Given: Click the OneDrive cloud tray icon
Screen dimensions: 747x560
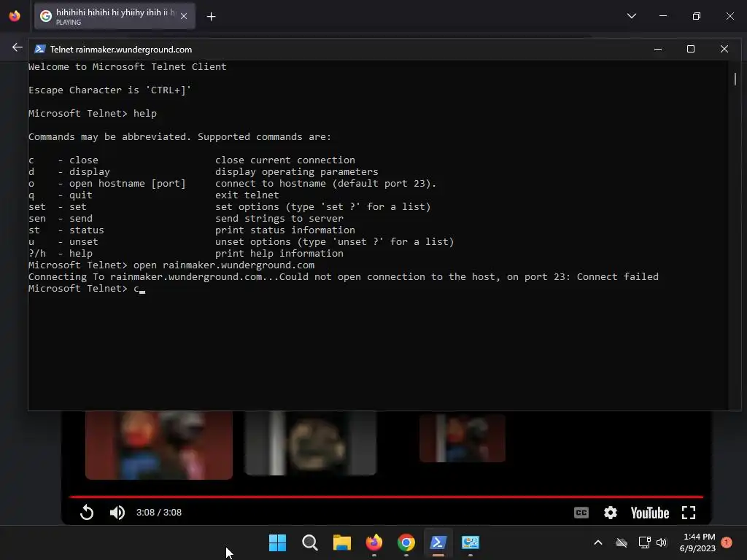Looking at the screenshot, I should point(622,542).
